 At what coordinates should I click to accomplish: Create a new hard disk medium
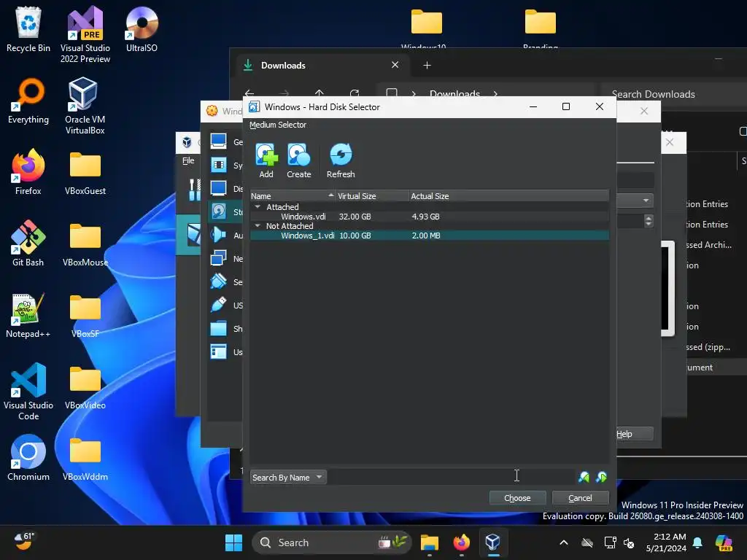pos(298,161)
